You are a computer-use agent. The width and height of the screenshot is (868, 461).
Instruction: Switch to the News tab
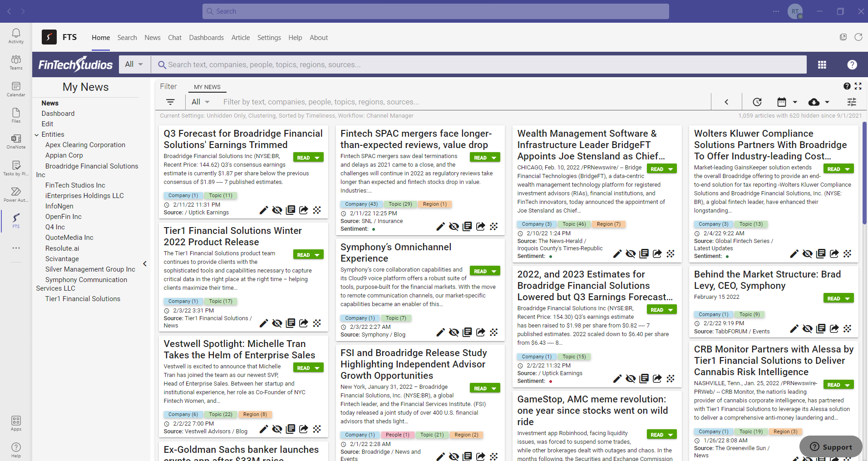point(153,38)
